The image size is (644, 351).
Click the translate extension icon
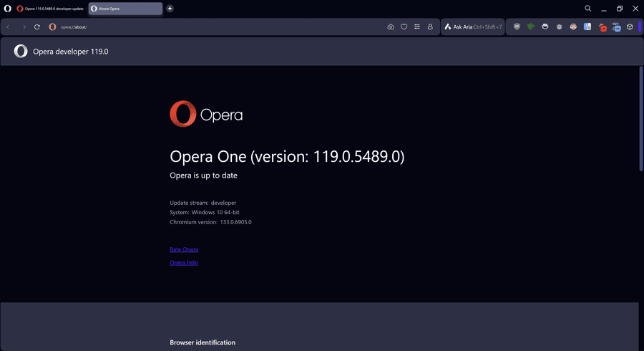[587, 27]
